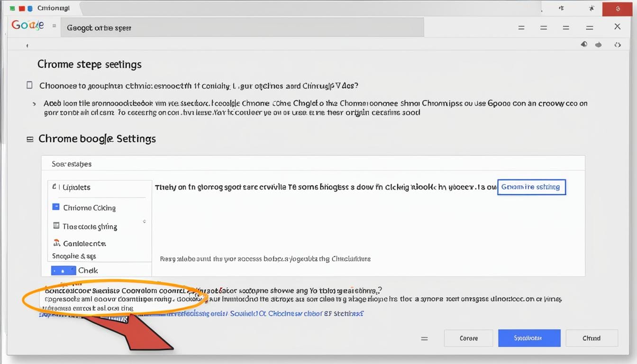Select 'Snopalire s sgs' in the sidebar

74,256
